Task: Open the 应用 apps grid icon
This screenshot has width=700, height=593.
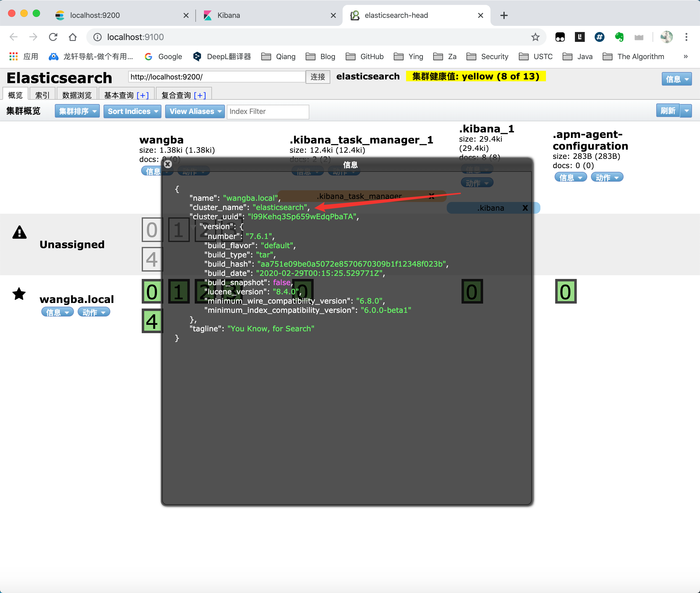Action: point(14,56)
